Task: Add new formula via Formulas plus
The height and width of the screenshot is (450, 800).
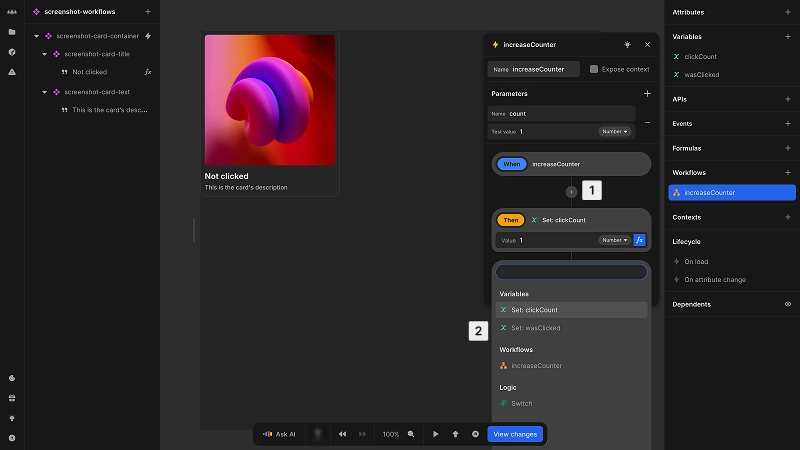Action: [x=788, y=148]
